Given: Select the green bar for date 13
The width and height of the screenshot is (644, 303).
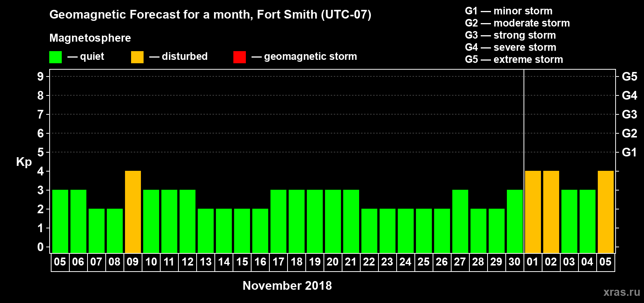Looking at the screenshot, I should coord(206,231).
